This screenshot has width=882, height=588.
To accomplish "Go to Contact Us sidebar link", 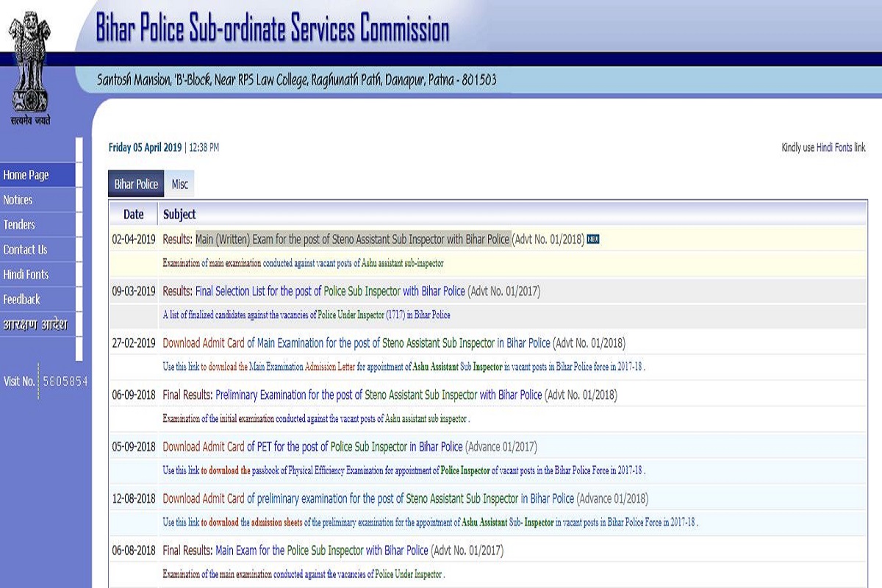I will [x=37, y=250].
